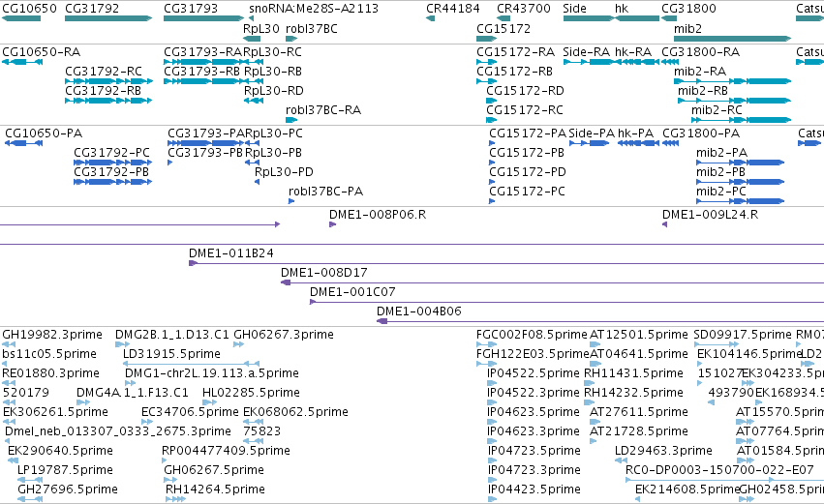Click the RpL30 gene label
Screen dimensions: 824x504
[261, 28]
